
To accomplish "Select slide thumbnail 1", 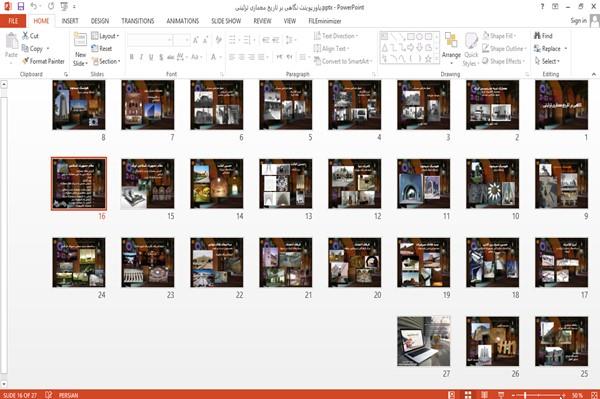I will (561, 105).
